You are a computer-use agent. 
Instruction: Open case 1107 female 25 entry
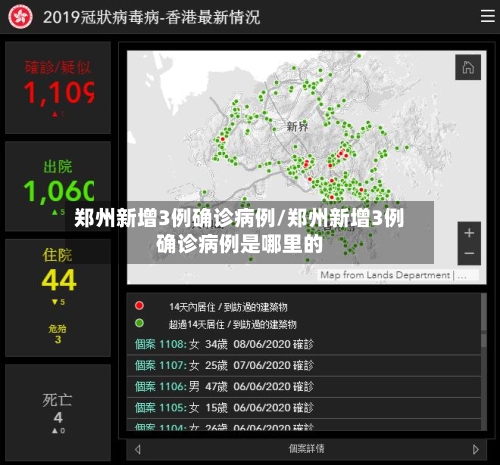tap(304, 366)
